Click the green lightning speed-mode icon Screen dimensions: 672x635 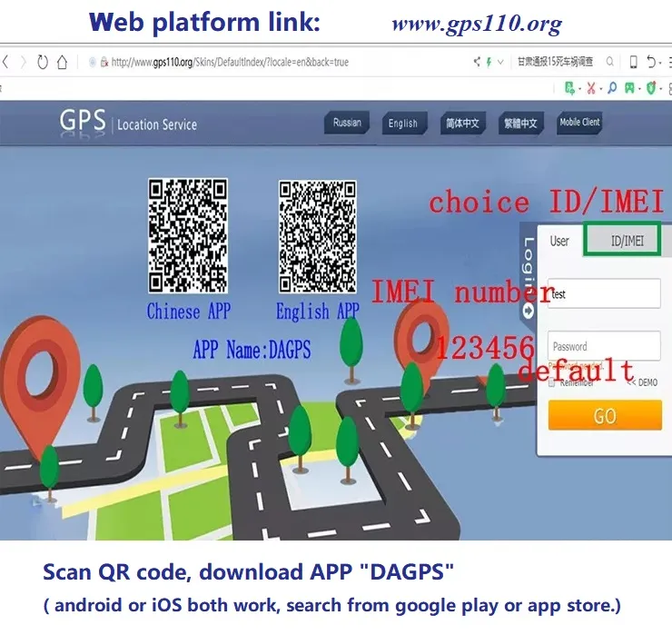(x=489, y=62)
